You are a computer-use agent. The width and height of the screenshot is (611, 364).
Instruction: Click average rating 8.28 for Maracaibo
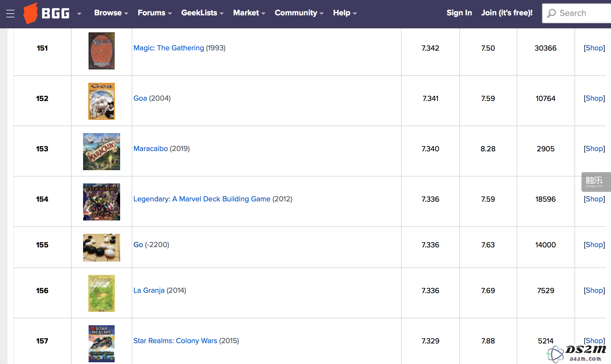(x=488, y=149)
